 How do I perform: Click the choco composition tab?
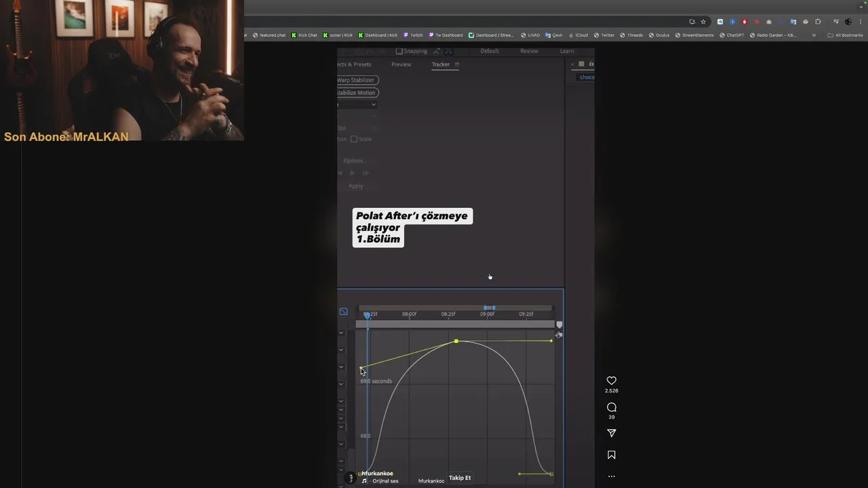[587, 77]
